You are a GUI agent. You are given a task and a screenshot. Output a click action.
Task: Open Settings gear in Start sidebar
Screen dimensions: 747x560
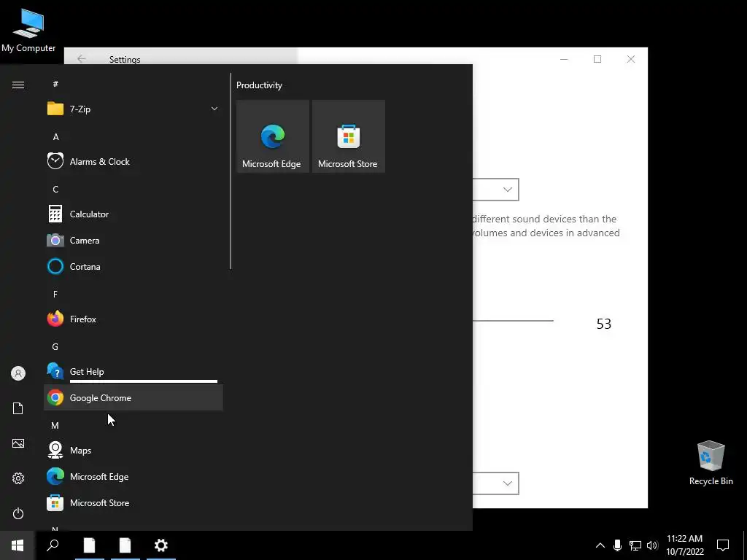[18, 478]
